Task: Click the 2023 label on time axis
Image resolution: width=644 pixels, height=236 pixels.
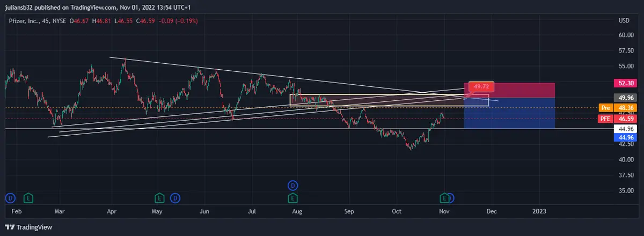Action: tap(539, 211)
